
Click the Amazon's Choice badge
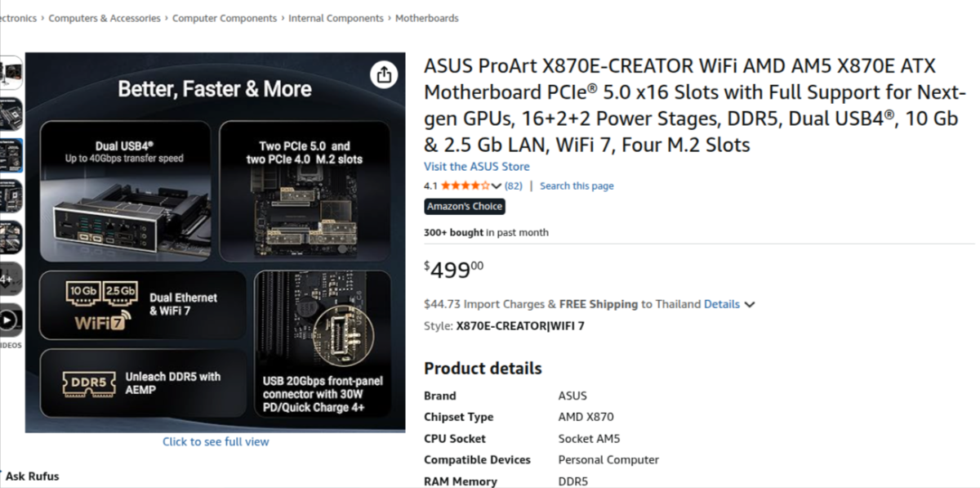(465, 207)
